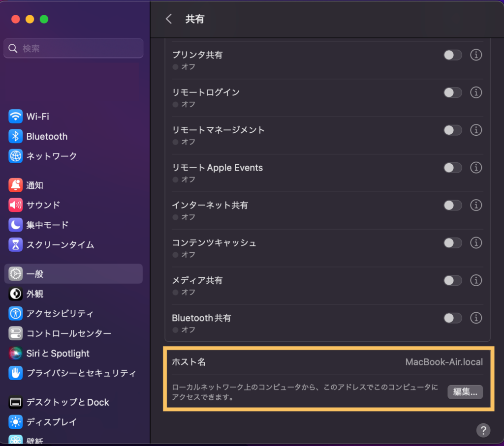Minimize the window with the yellow button
The image size is (504, 446).
[30, 19]
